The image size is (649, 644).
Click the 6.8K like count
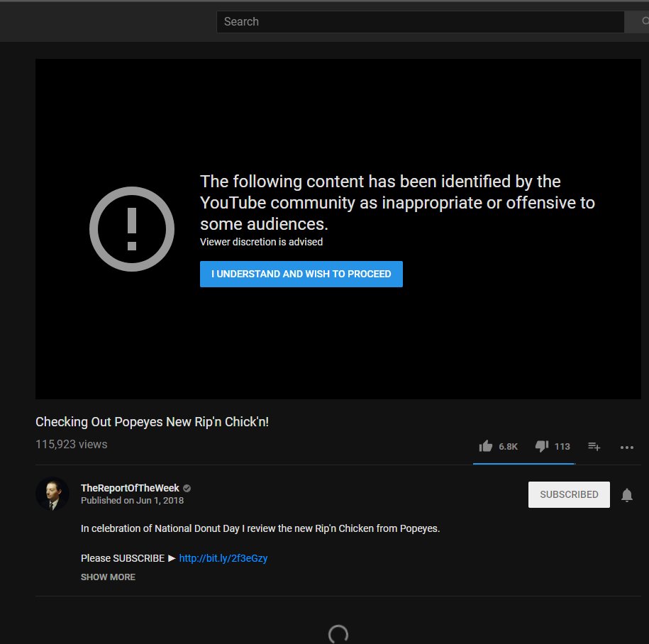508,447
